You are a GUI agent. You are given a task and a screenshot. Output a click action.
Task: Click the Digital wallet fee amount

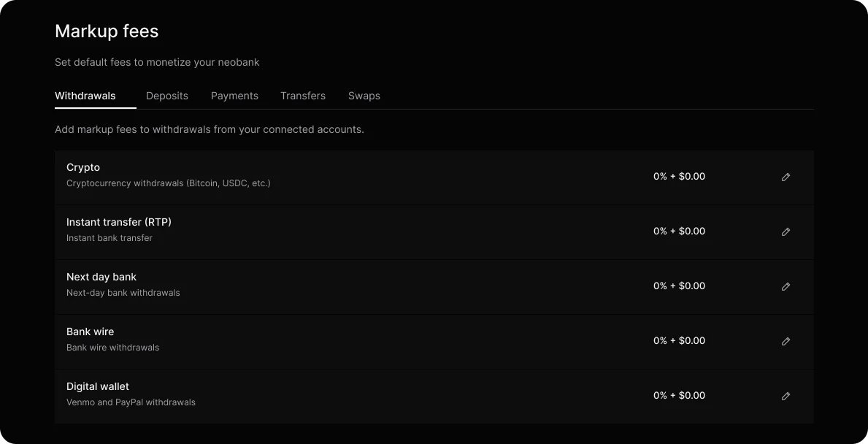tap(679, 396)
